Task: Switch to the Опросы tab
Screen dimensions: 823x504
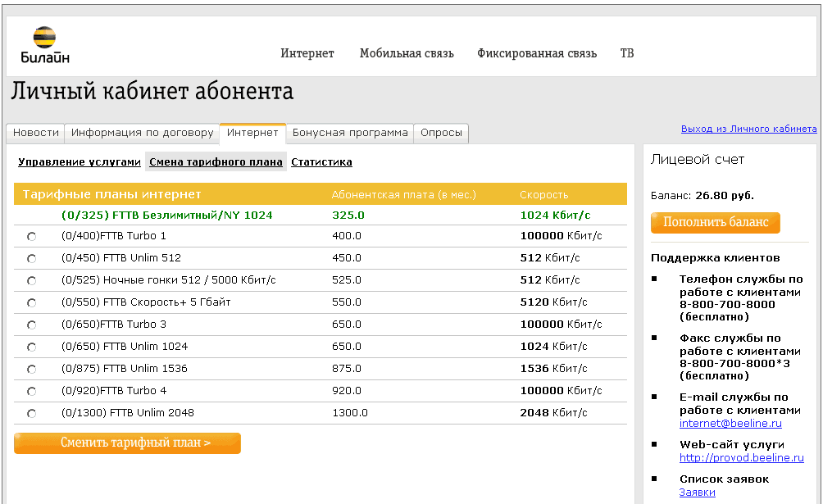Action: pyautogui.click(x=441, y=133)
